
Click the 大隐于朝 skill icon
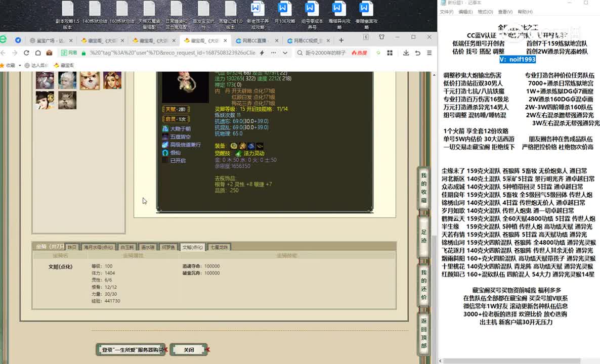point(165,129)
